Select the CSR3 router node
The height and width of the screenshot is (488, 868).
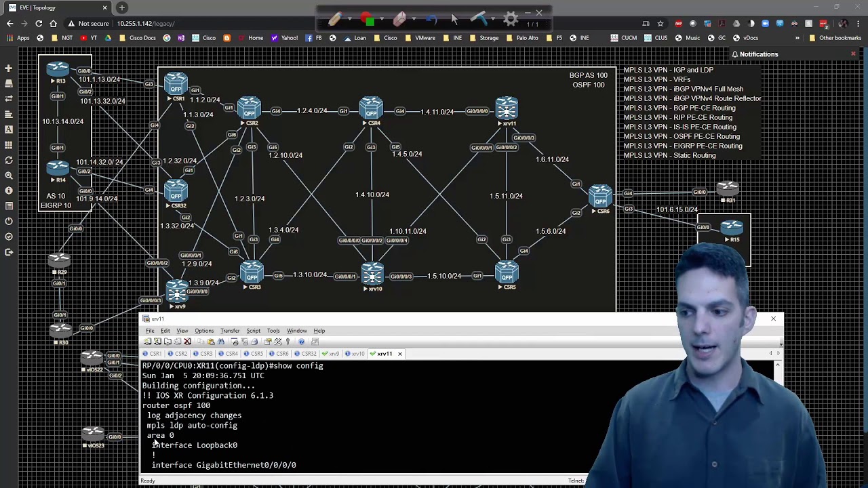pos(252,273)
